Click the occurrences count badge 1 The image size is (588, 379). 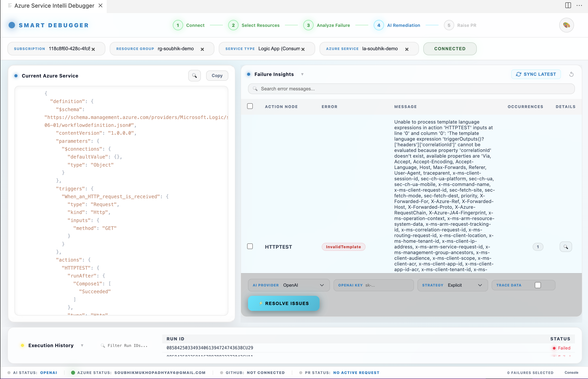pyautogui.click(x=538, y=247)
